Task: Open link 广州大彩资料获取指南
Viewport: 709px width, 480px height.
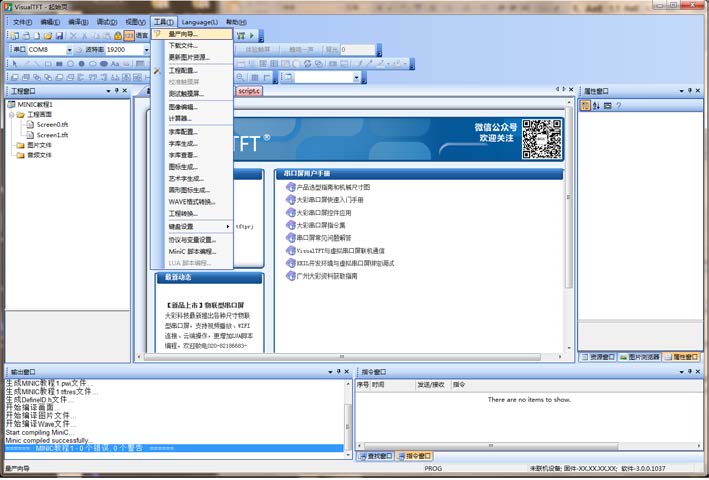Action: pyautogui.click(x=326, y=276)
